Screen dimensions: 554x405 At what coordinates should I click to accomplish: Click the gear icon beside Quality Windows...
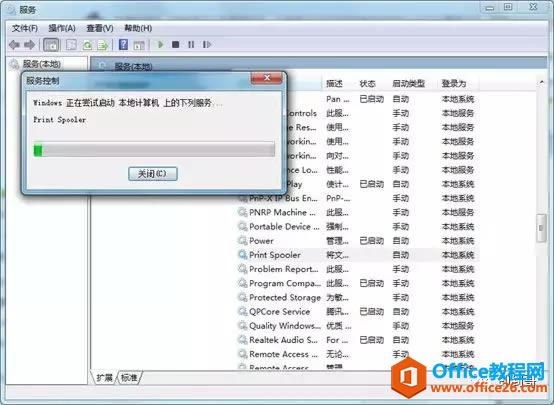coord(243,325)
